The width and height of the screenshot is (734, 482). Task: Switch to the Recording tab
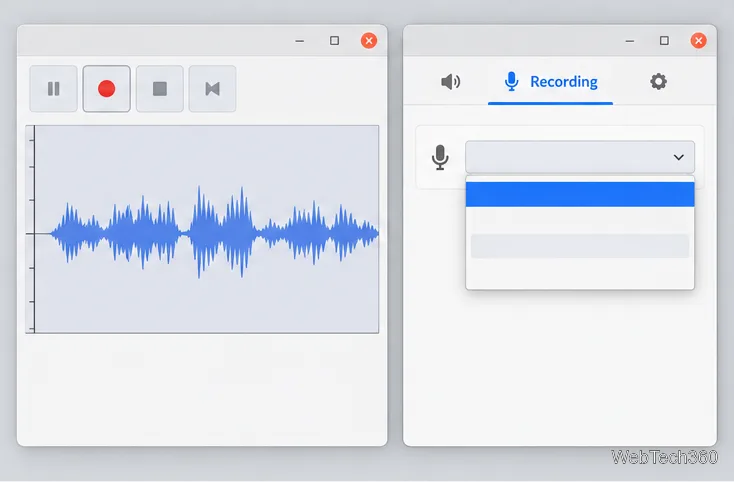coord(550,82)
